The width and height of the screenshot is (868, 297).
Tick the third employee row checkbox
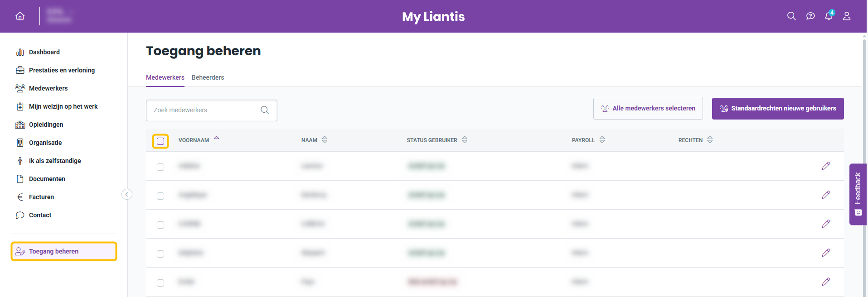point(160,225)
